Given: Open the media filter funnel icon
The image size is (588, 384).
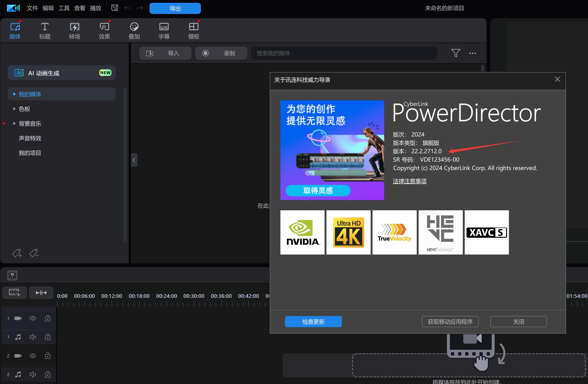Looking at the screenshot, I should [456, 53].
